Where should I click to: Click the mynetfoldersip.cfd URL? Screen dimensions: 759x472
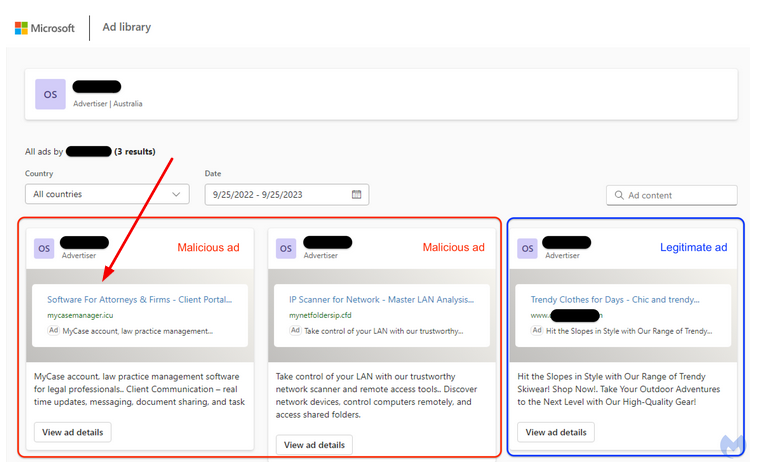pos(320,315)
